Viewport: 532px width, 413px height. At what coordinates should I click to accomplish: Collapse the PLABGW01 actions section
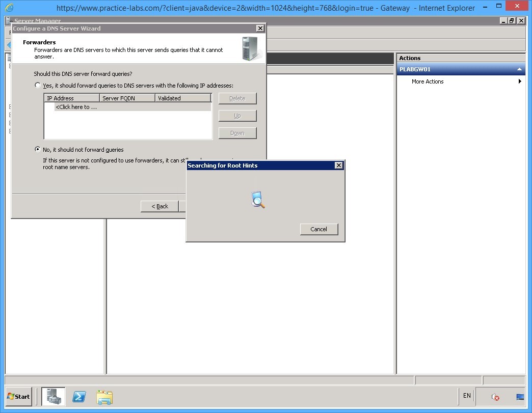pos(519,69)
